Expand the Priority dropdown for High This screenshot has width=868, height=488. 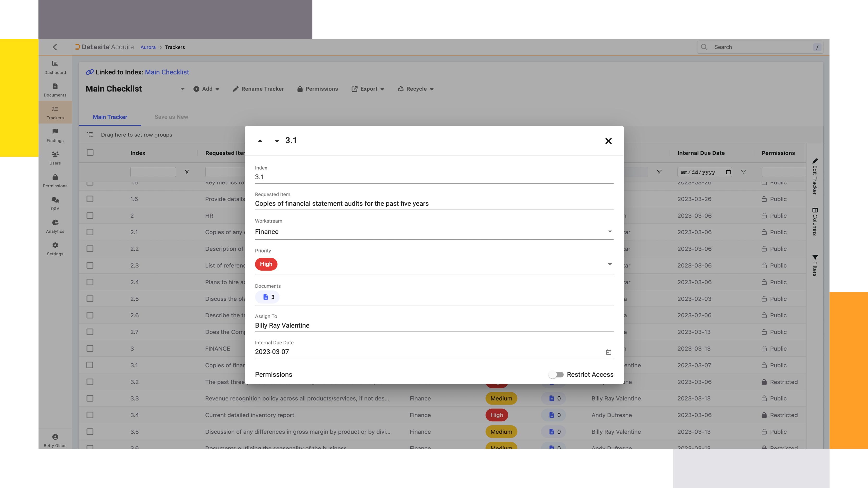pyautogui.click(x=610, y=264)
